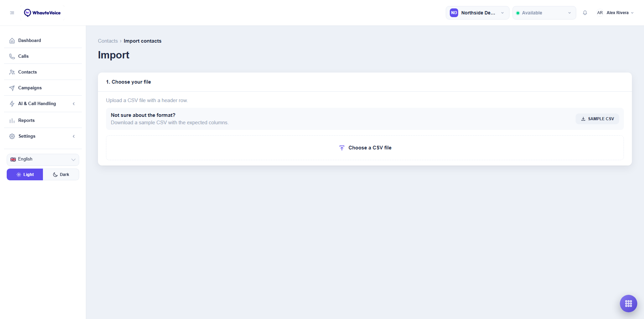Open Campaigns in sidebar
The image size is (644, 319).
(43, 88)
